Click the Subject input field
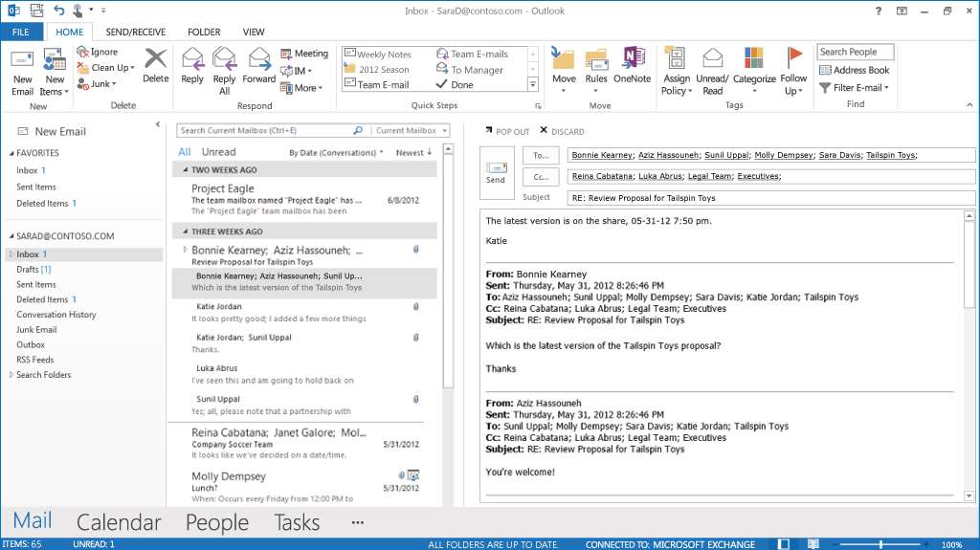 [770, 198]
